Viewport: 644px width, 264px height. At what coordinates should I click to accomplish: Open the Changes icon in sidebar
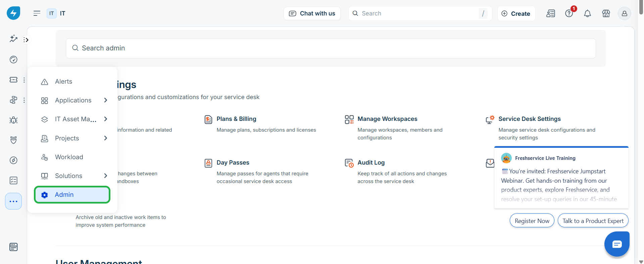[13, 100]
